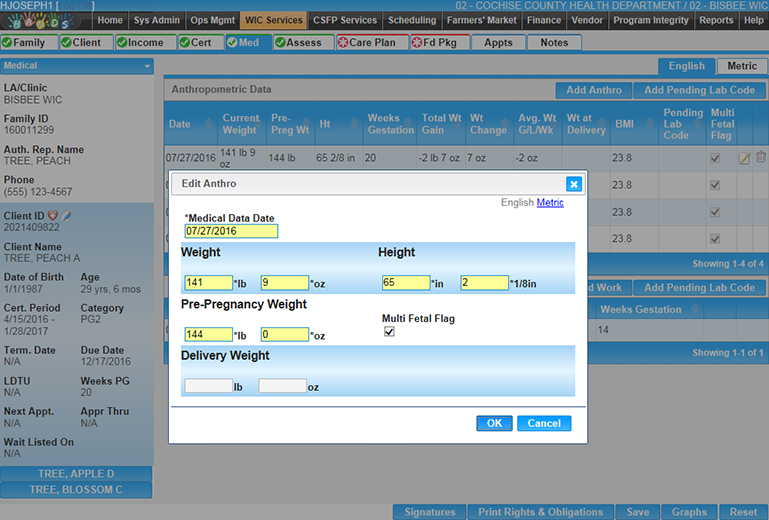
Task: Close the Edit Anthro dialog with X
Action: (x=573, y=184)
